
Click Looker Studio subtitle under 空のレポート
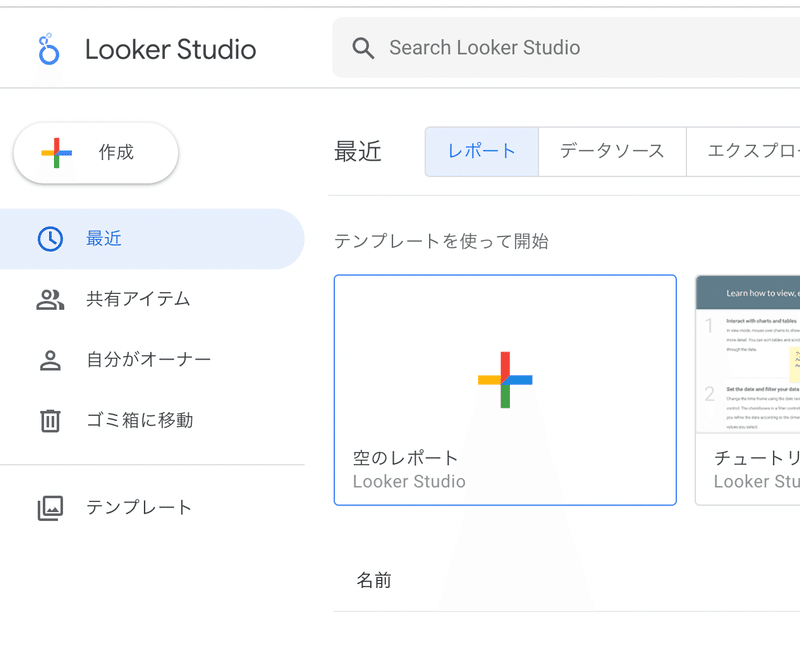click(409, 482)
